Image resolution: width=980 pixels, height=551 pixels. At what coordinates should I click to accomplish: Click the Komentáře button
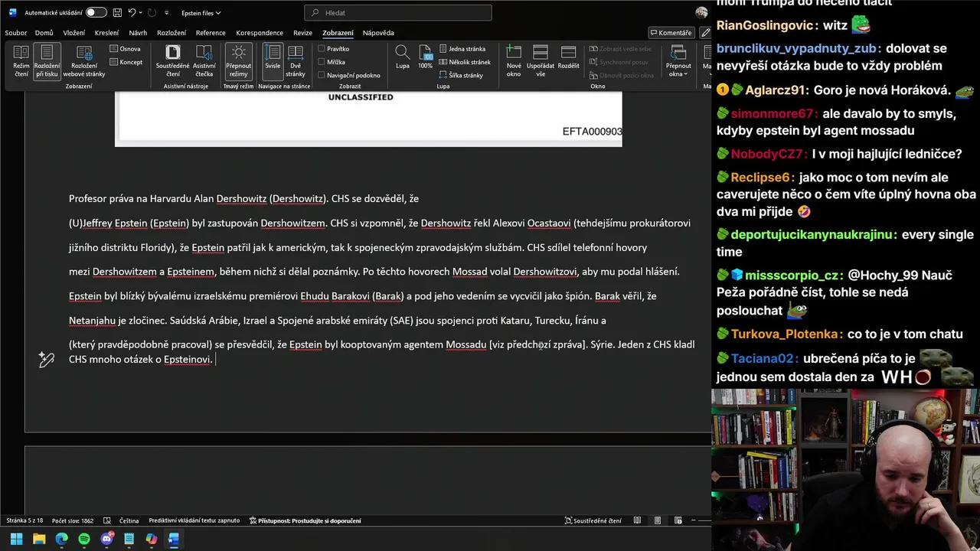(x=671, y=33)
